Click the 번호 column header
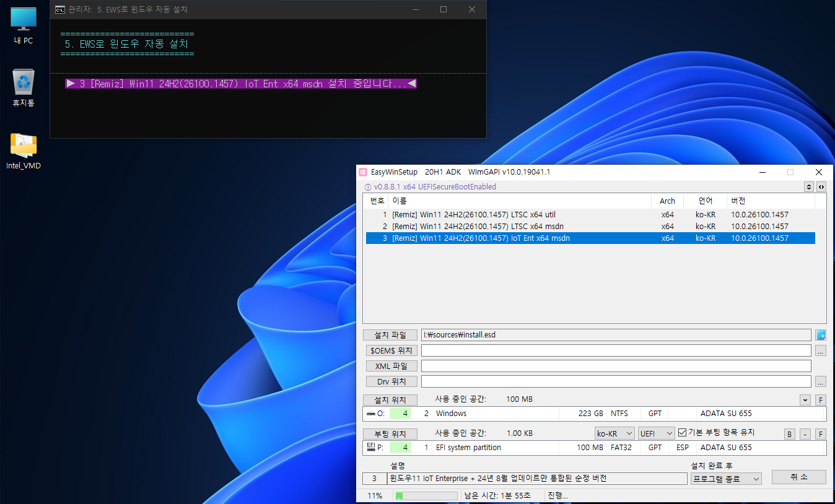The width and height of the screenshot is (835, 504). 377,201
